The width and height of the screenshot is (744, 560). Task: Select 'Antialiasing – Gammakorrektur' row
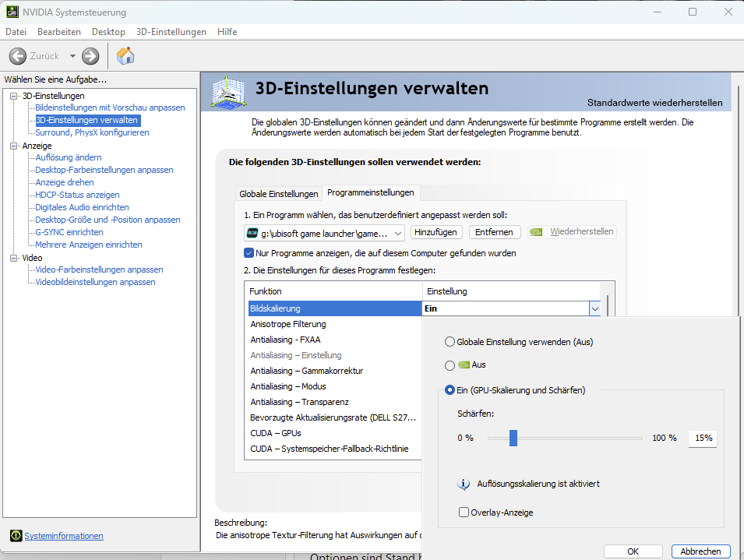click(x=334, y=371)
